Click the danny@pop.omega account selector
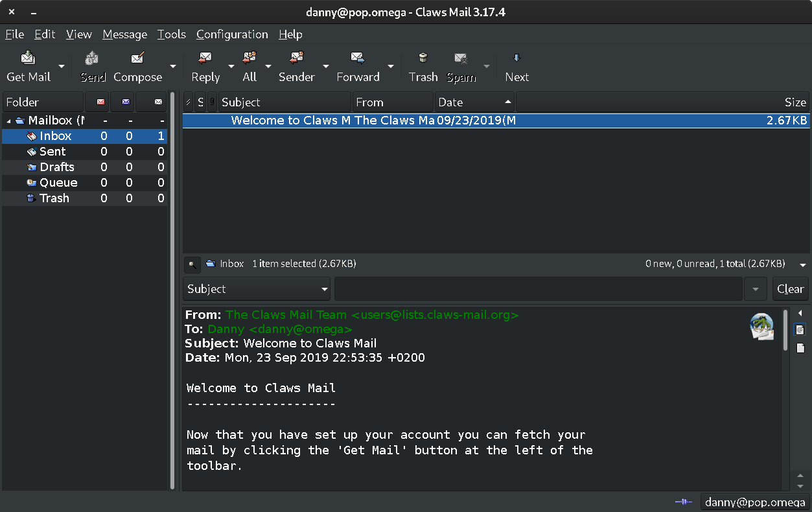Screen dimensions: 812x512 [754, 502]
